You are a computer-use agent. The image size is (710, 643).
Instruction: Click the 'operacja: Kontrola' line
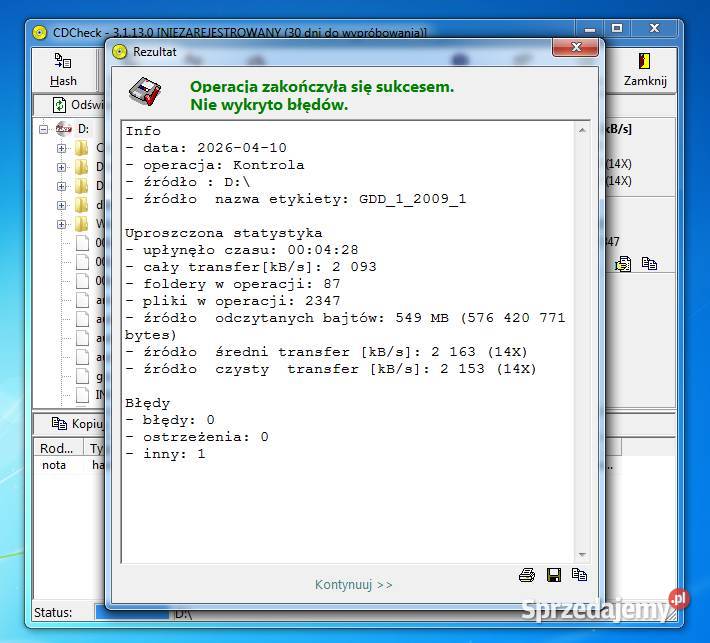pyautogui.click(x=215, y=165)
